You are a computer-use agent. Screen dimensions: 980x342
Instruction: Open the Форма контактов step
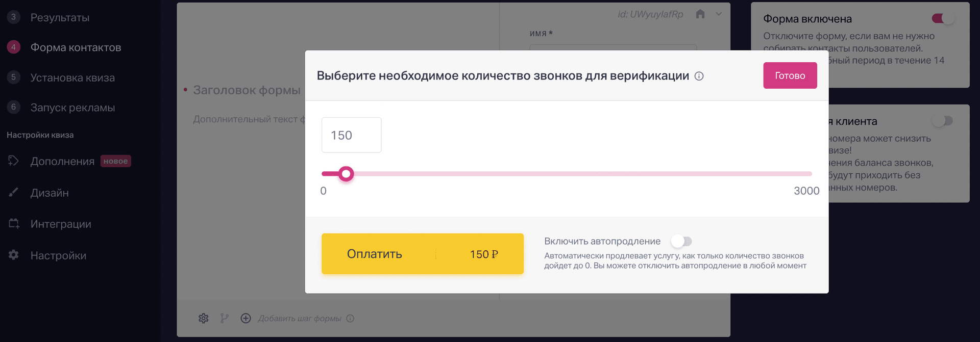point(76,47)
